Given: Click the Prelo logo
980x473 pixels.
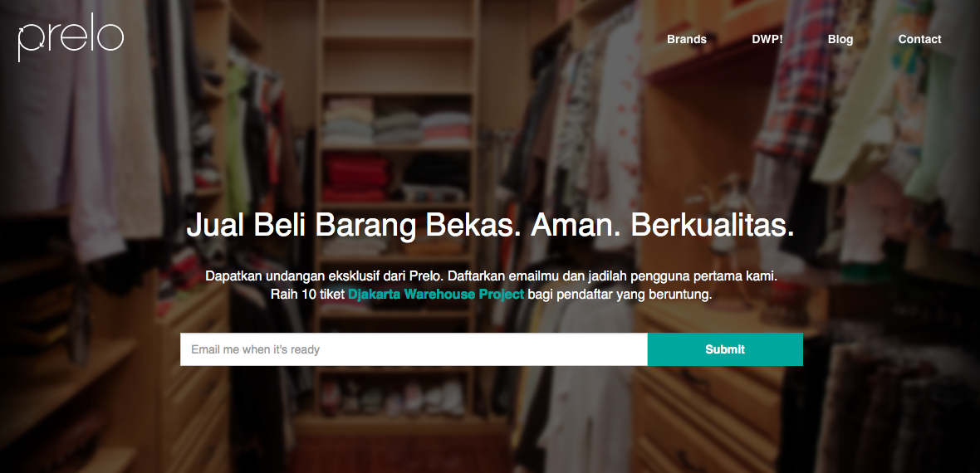Looking at the screenshot, I should point(71,37).
